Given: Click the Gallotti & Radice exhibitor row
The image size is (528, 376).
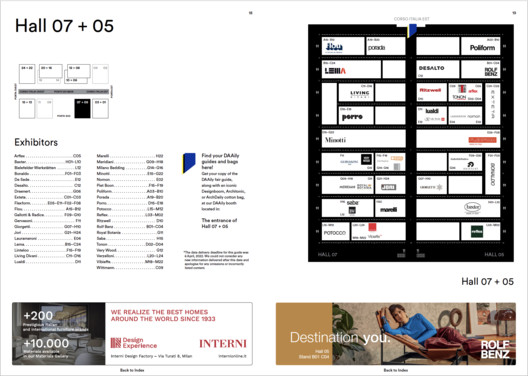Looking at the screenshot, I should point(47,215).
